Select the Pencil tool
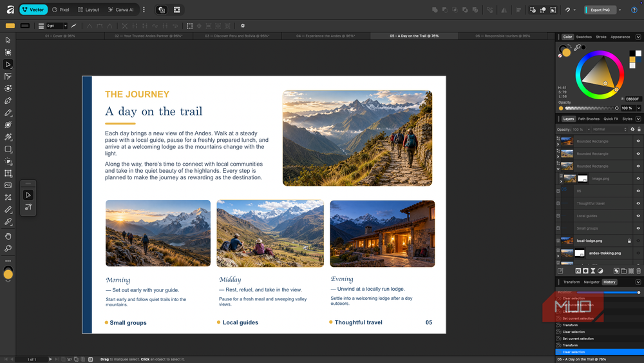This screenshot has height=363, width=644. (8, 113)
